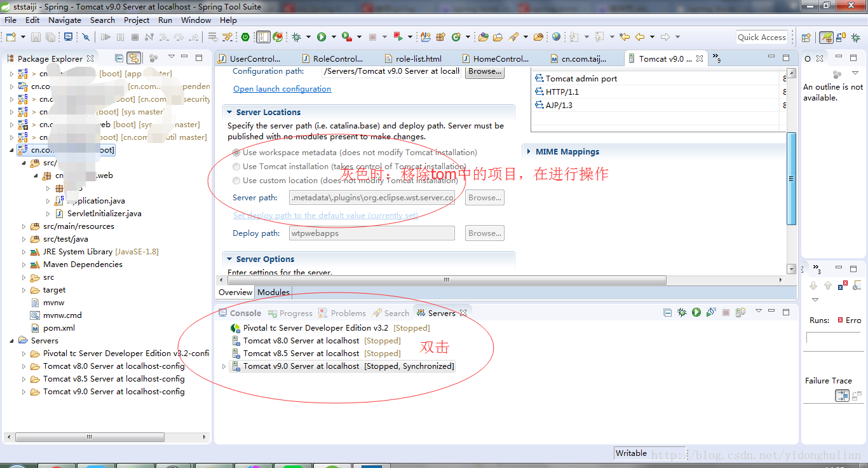The image size is (868, 468).
Task: Click Show Failures Only icon in JUnit panel
Action: (843, 286)
